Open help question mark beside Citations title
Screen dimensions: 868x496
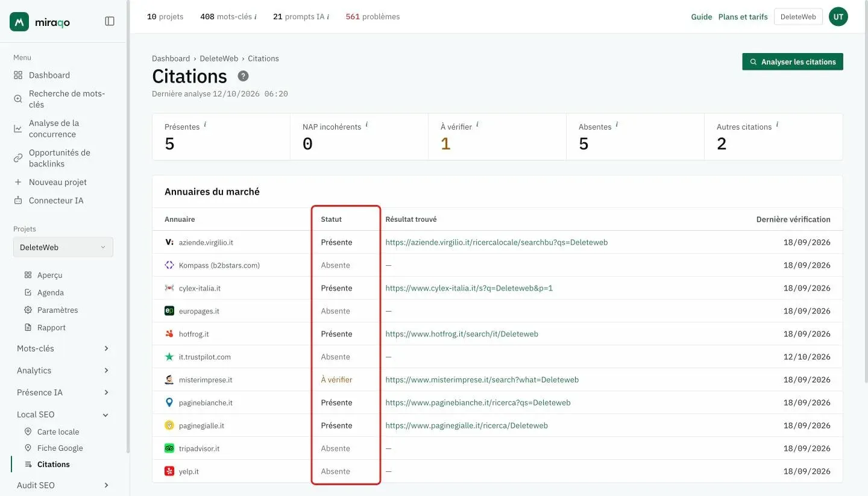point(243,76)
